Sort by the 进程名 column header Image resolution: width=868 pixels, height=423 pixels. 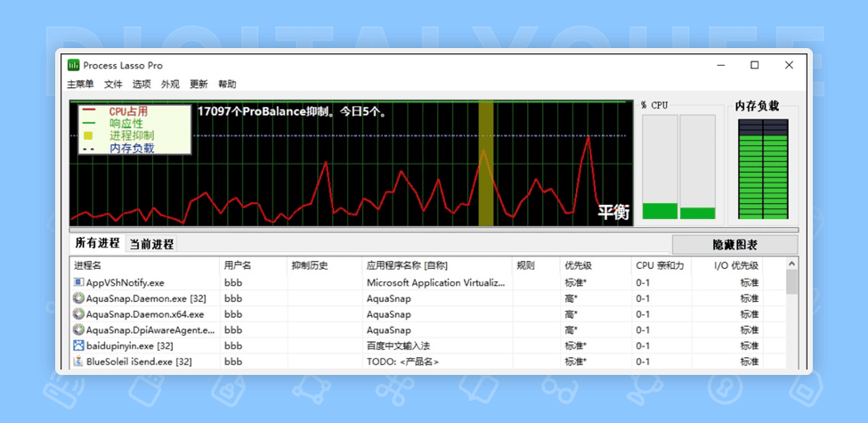click(x=145, y=265)
